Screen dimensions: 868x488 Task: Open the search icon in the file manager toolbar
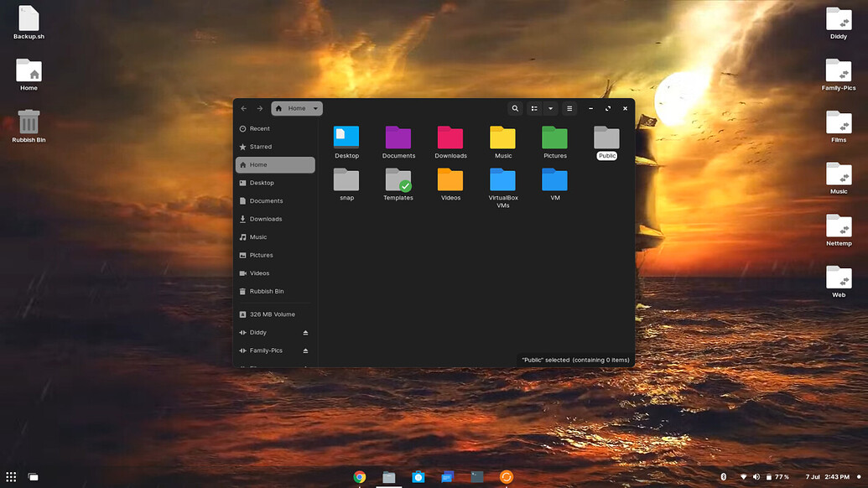coord(515,108)
